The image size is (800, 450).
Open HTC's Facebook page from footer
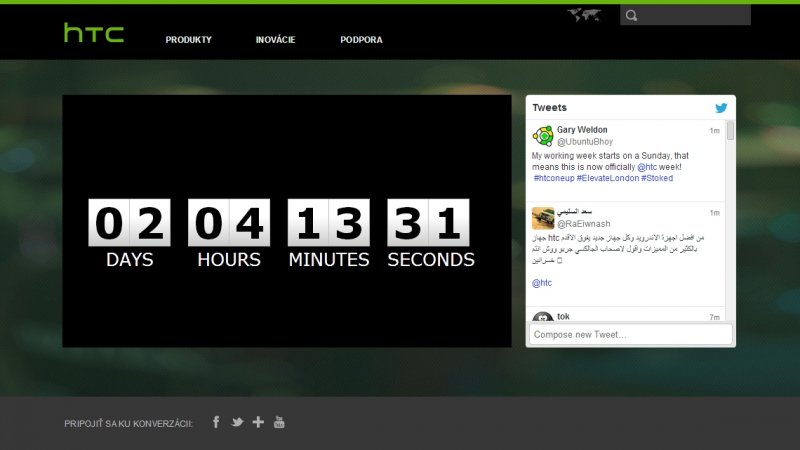[x=216, y=422]
